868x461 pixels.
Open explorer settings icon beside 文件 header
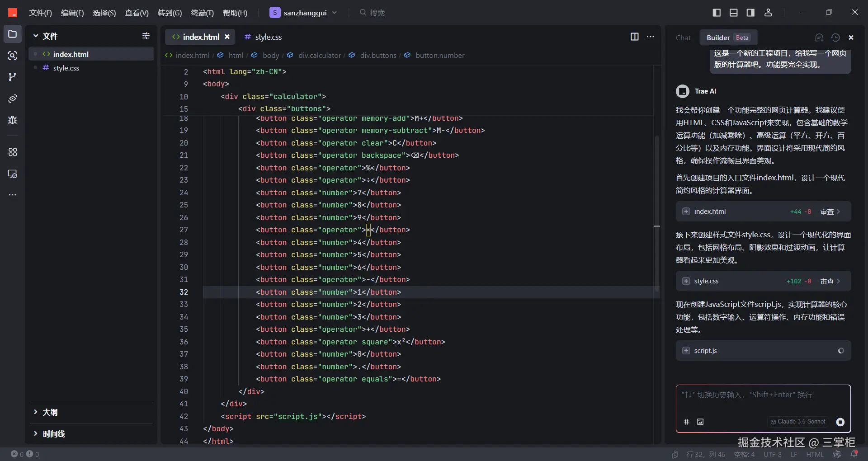click(x=146, y=36)
